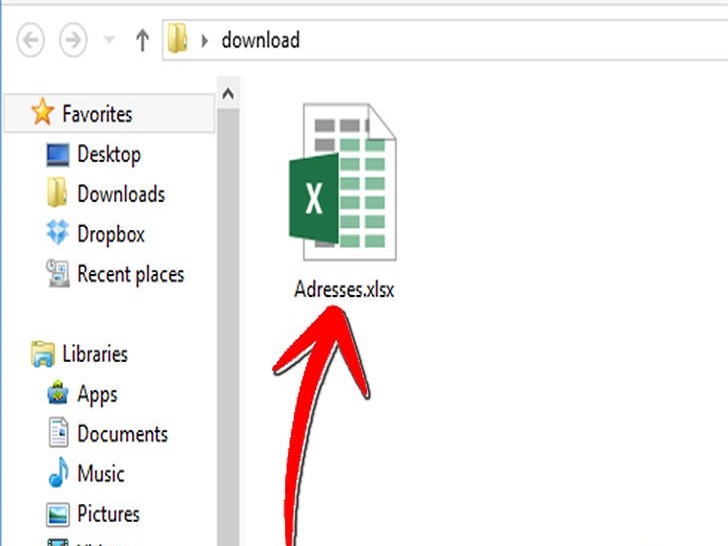This screenshot has width=728, height=546.
Task: Click the Libraries folder icon
Action: pyautogui.click(x=43, y=354)
